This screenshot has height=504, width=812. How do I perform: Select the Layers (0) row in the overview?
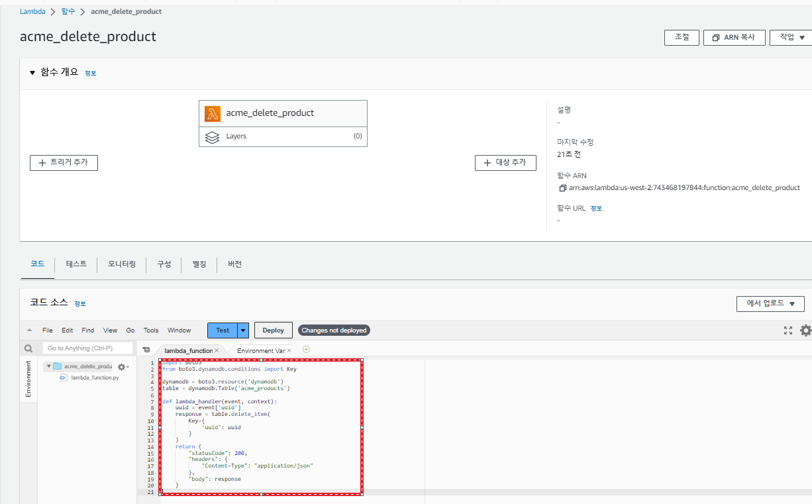click(x=283, y=136)
